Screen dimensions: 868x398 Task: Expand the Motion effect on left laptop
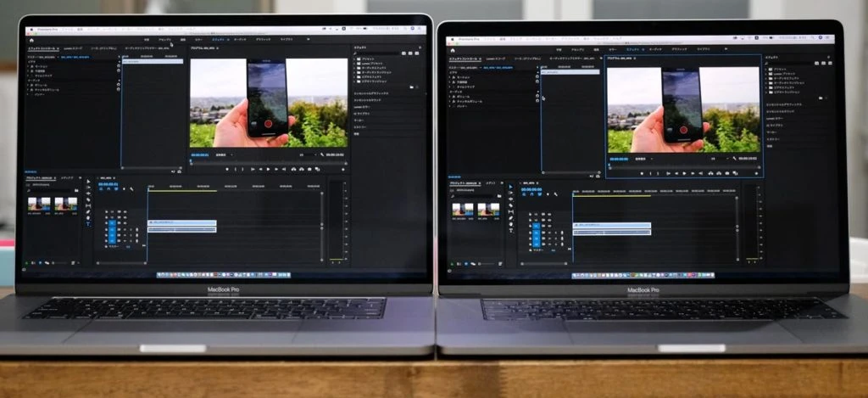[x=28, y=66]
